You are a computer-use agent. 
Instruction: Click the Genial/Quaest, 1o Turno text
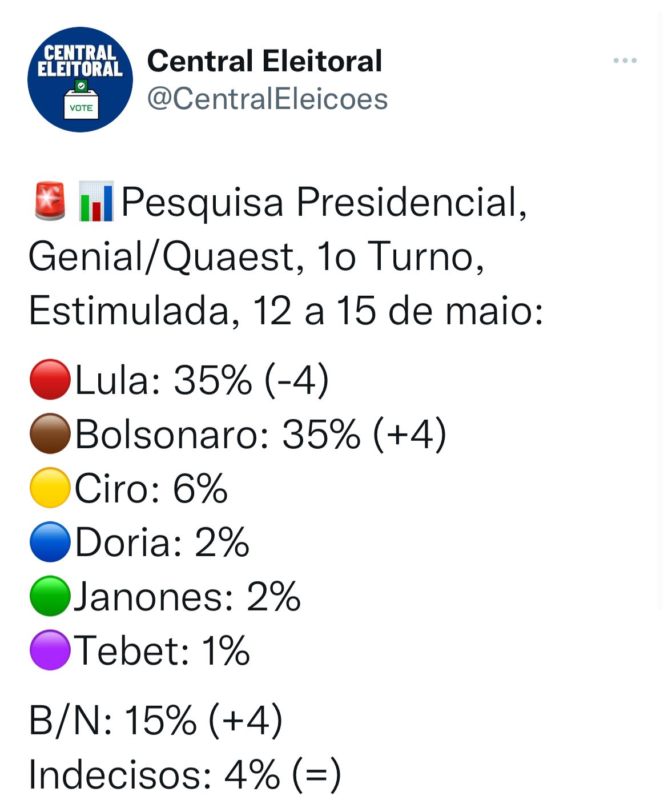coord(256,256)
